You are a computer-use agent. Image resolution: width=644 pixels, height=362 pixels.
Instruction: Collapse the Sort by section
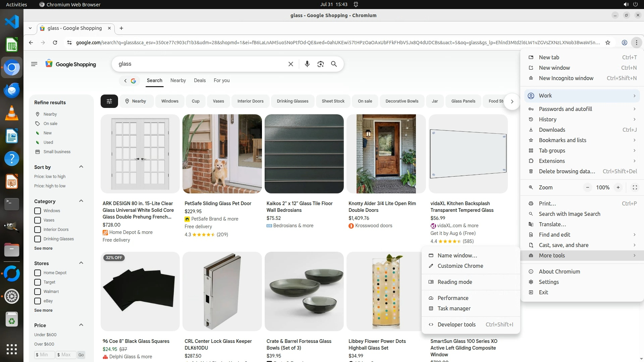coord(81,167)
